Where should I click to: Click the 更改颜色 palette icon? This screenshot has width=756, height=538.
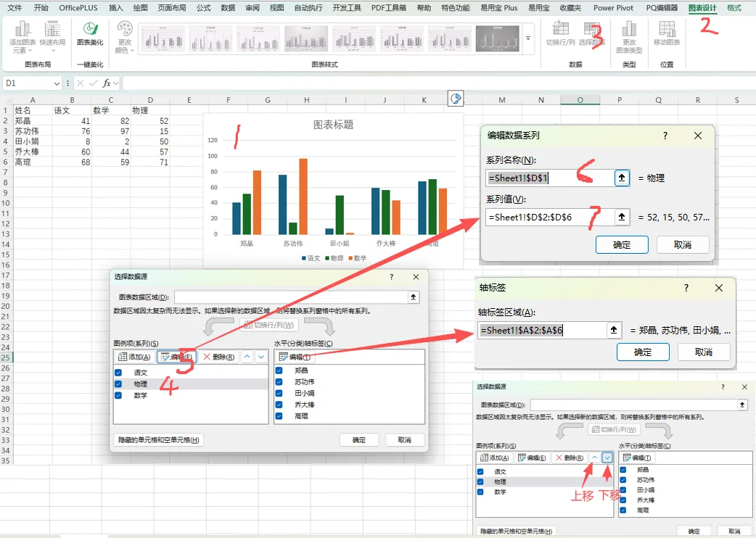[x=124, y=36]
